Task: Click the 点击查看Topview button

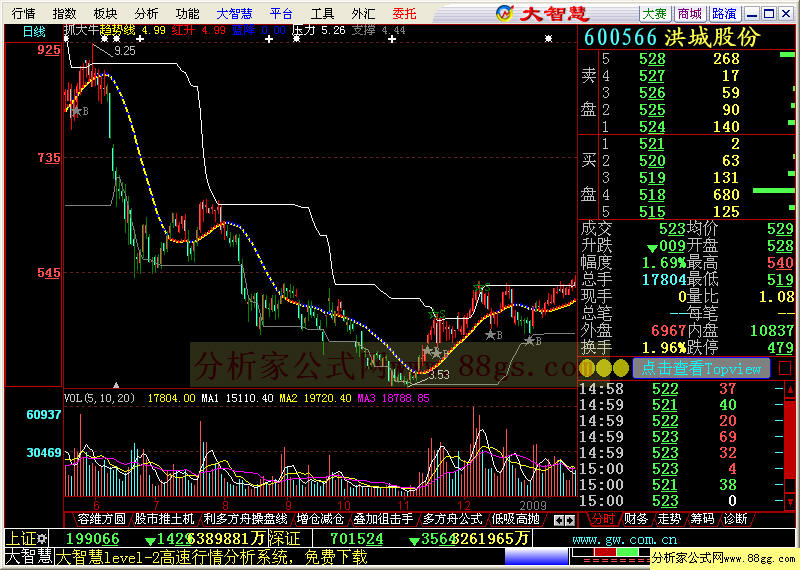Action: pyautogui.click(x=701, y=368)
